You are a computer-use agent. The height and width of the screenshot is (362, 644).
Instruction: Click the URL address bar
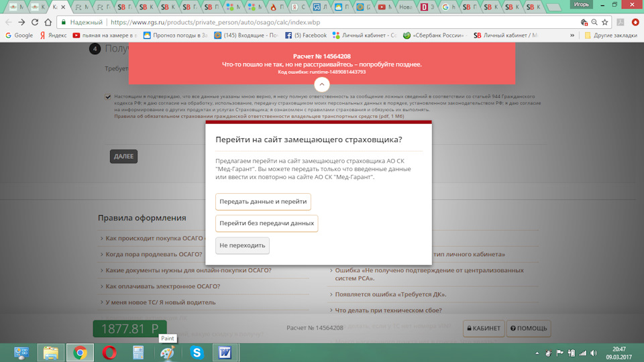click(335, 22)
